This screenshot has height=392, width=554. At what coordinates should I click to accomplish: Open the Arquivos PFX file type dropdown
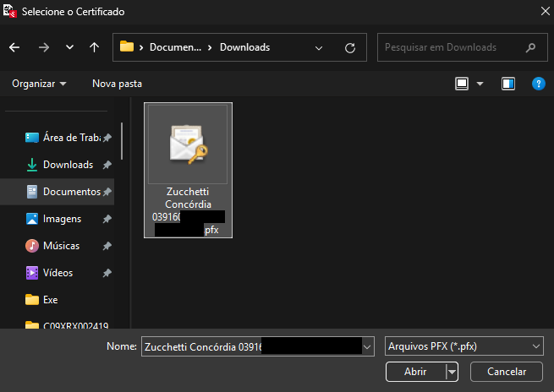(463, 346)
